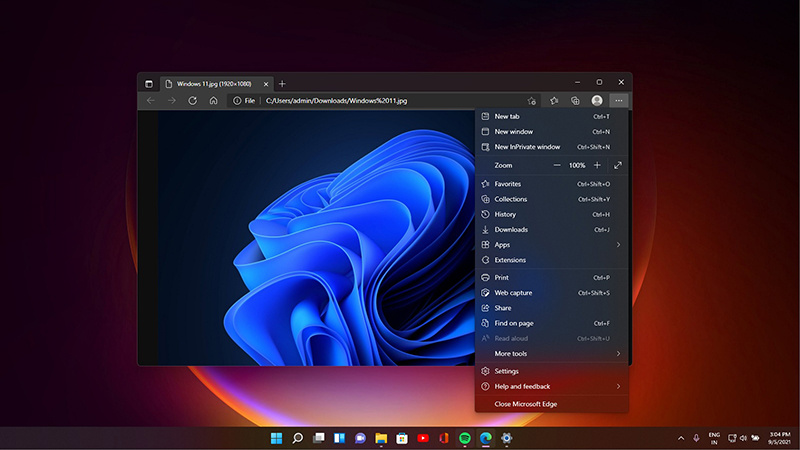Open a new tab with plus button
Screen dimensions: 800x450
(282, 84)
